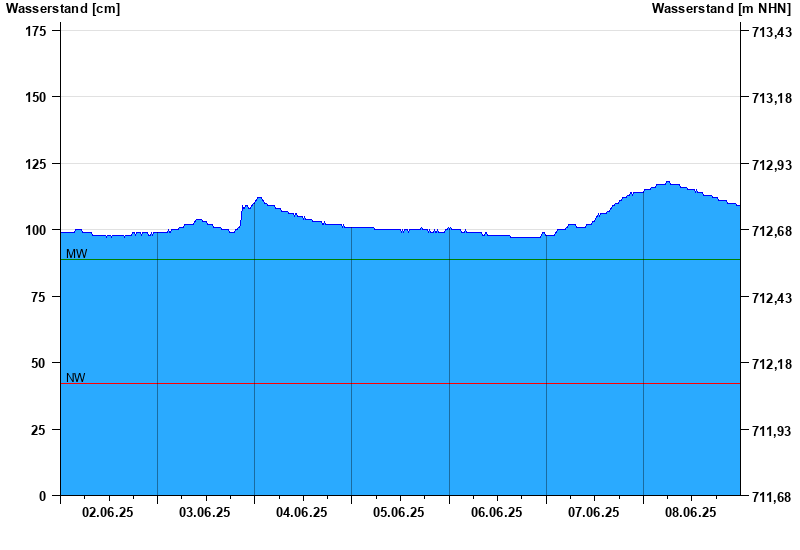Click the date label 03.06.25
This screenshot has height=550, width=800.
click(205, 512)
